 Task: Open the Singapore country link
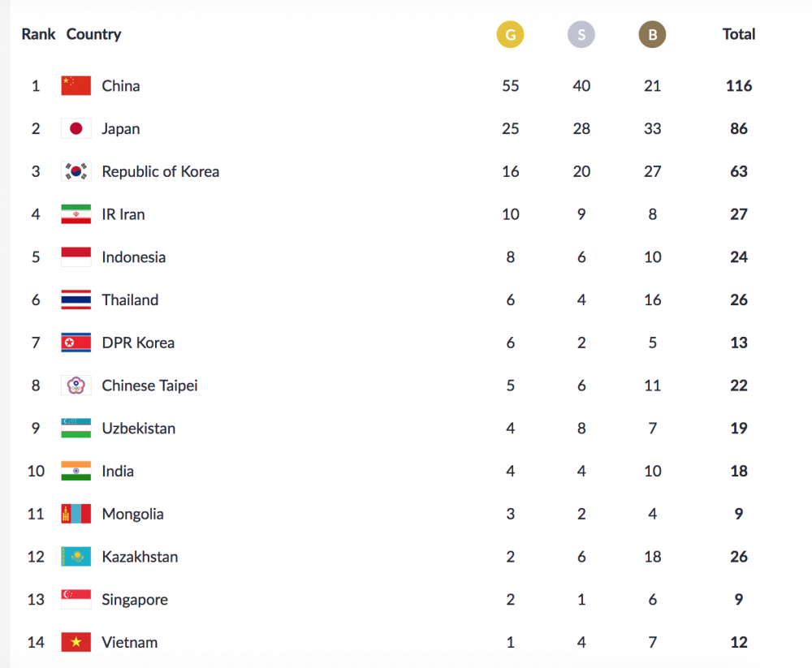[x=135, y=600]
